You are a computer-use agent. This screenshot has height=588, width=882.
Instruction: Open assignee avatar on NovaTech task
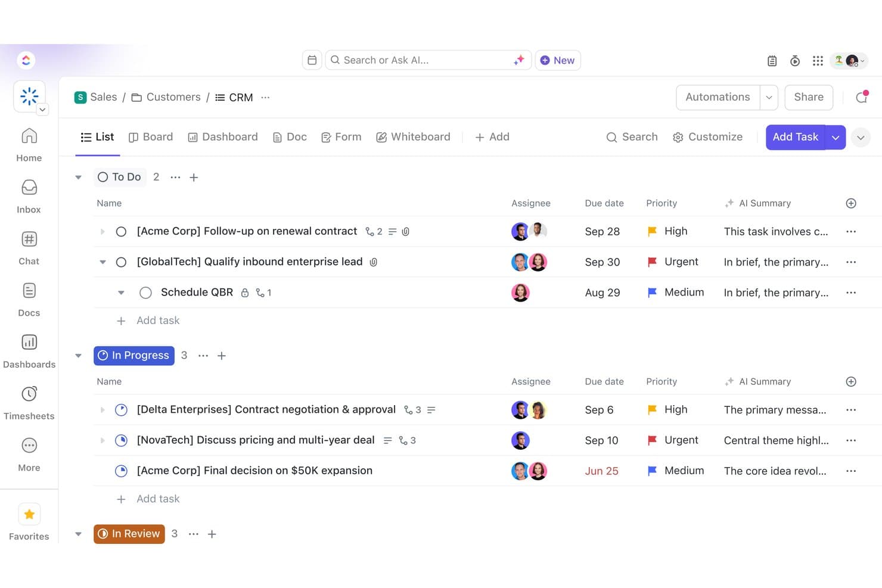pos(520,440)
